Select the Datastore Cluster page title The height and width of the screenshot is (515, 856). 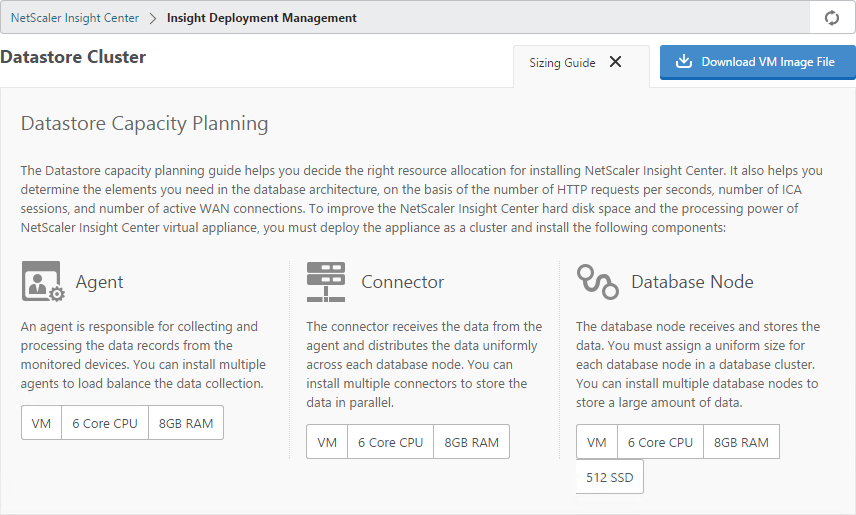point(73,57)
